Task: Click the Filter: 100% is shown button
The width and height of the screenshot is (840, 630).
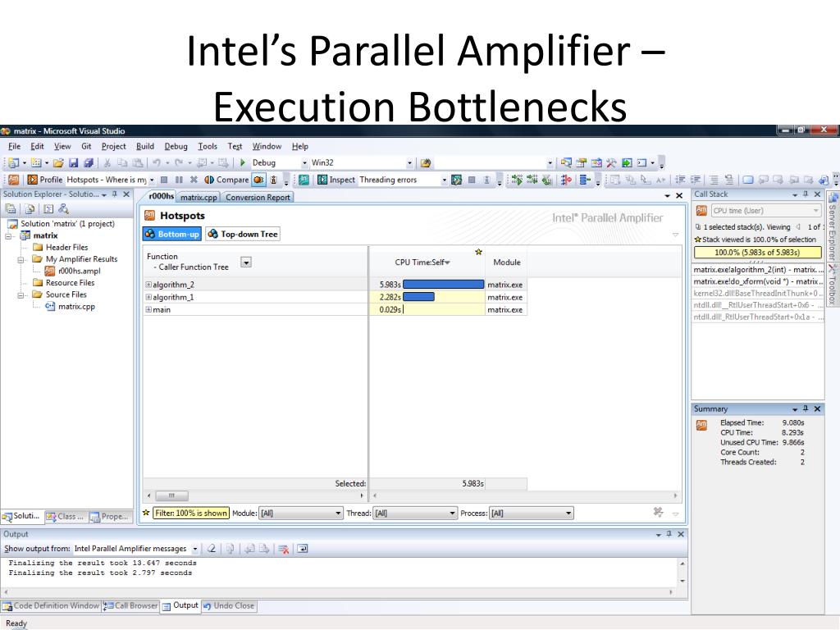Action: (190, 514)
